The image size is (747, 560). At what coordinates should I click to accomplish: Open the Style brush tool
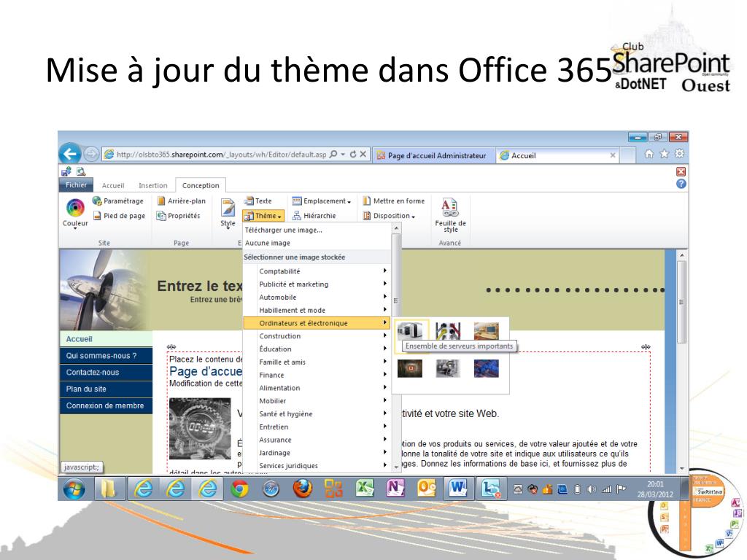click(x=228, y=214)
